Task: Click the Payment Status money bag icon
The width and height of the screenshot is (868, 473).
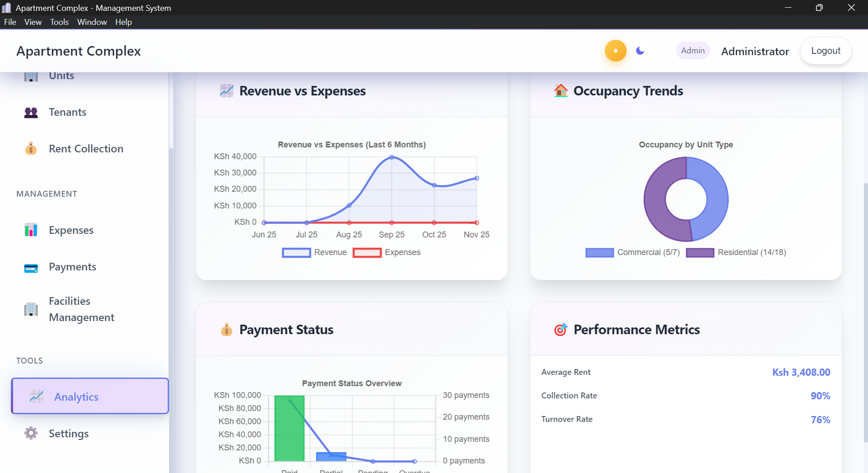Action: point(226,330)
